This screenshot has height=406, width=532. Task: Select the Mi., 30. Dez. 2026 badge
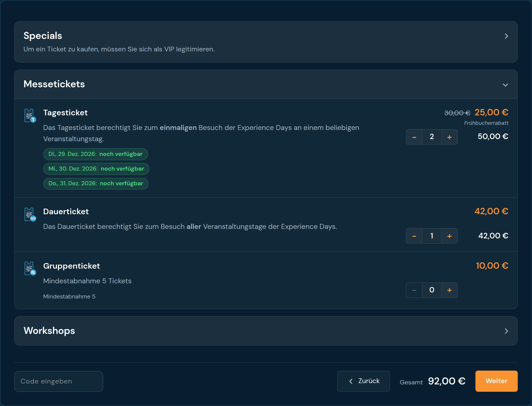[x=96, y=169]
